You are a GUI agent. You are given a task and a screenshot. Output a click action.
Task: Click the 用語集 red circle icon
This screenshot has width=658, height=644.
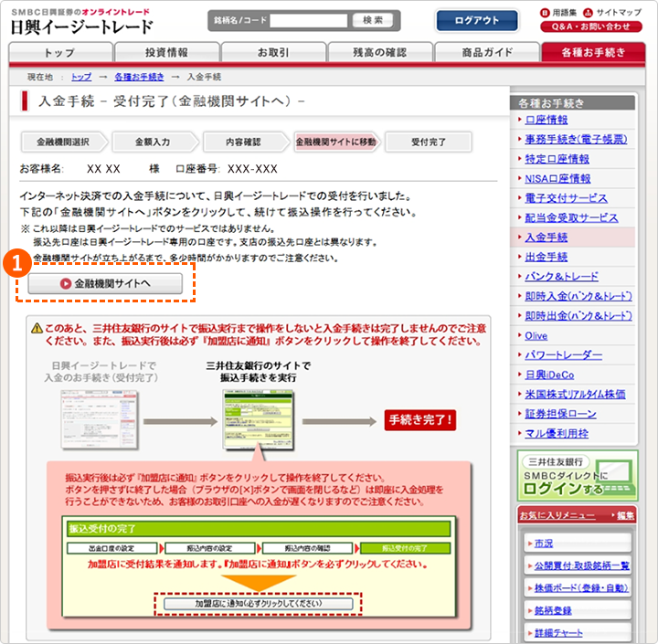click(545, 13)
